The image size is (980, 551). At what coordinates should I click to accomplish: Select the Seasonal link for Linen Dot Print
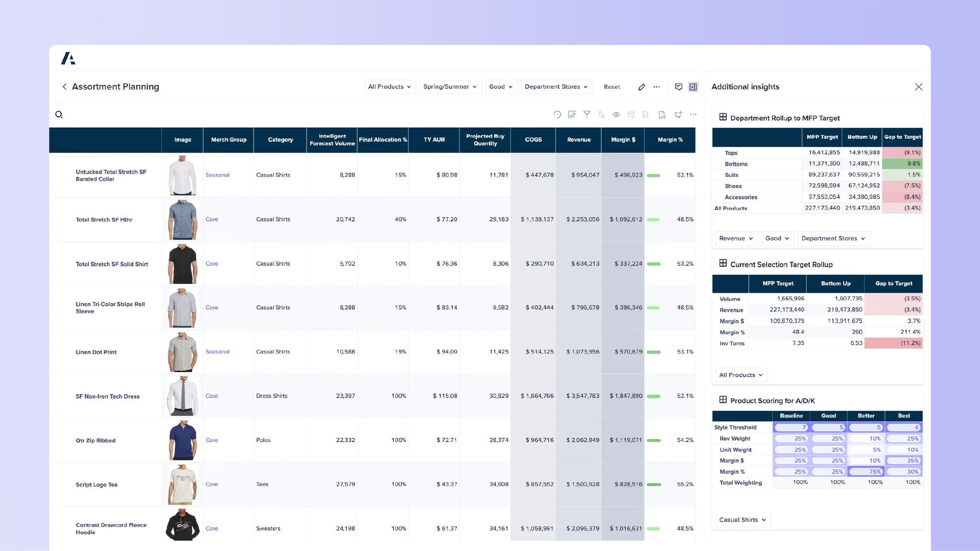pos(218,352)
